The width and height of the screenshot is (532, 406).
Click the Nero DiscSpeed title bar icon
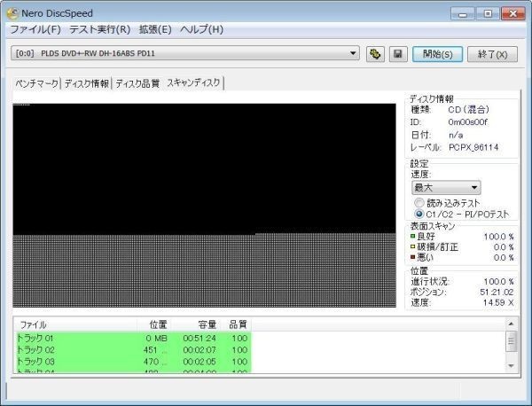point(12,13)
